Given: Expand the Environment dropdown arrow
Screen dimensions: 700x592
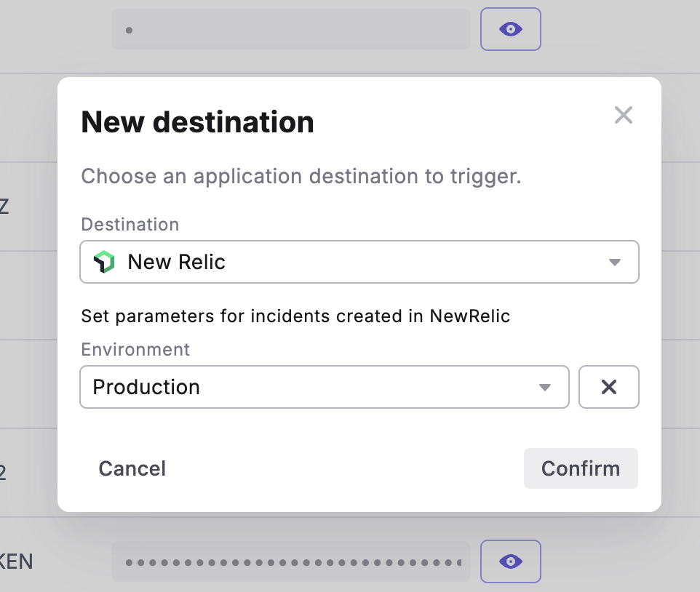Looking at the screenshot, I should pos(544,387).
